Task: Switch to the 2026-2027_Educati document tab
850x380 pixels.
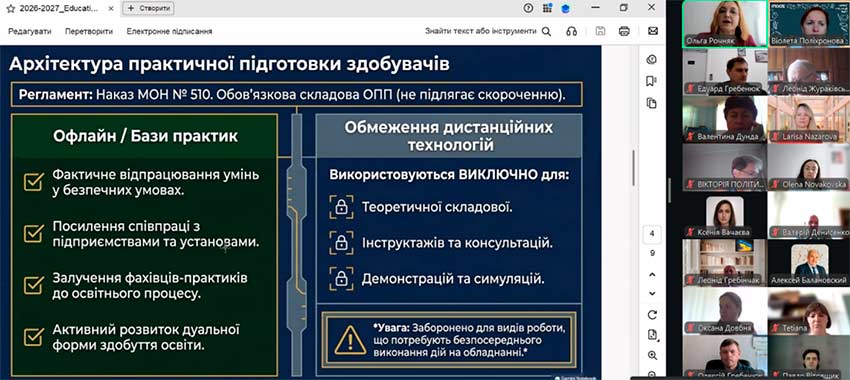Action: pyautogui.click(x=58, y=8)
